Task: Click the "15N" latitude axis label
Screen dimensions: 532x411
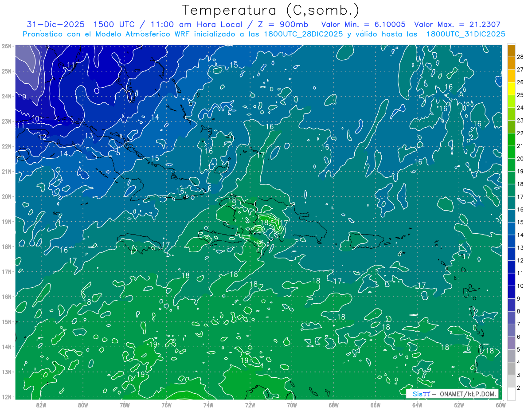Action: (x=6, y=322)
